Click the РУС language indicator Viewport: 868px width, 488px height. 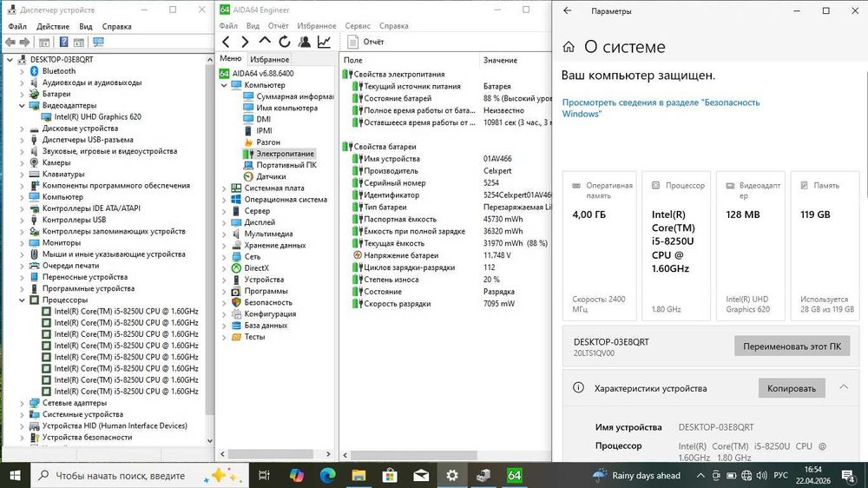pos(780,475)
